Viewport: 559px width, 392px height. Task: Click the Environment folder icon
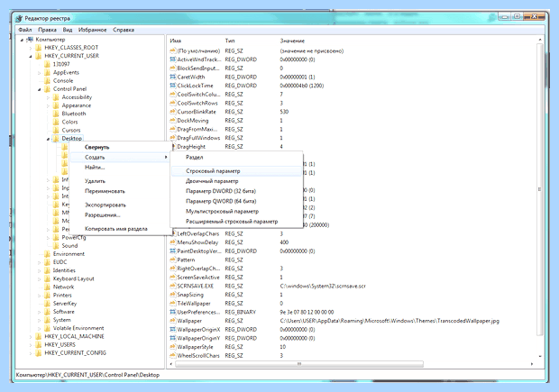47,254
